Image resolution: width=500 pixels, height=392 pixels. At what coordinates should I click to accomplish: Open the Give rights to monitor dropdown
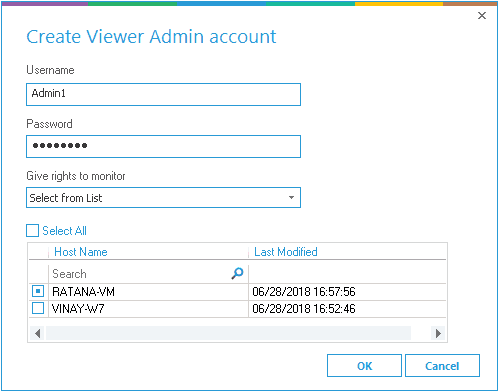coord(163,198)
